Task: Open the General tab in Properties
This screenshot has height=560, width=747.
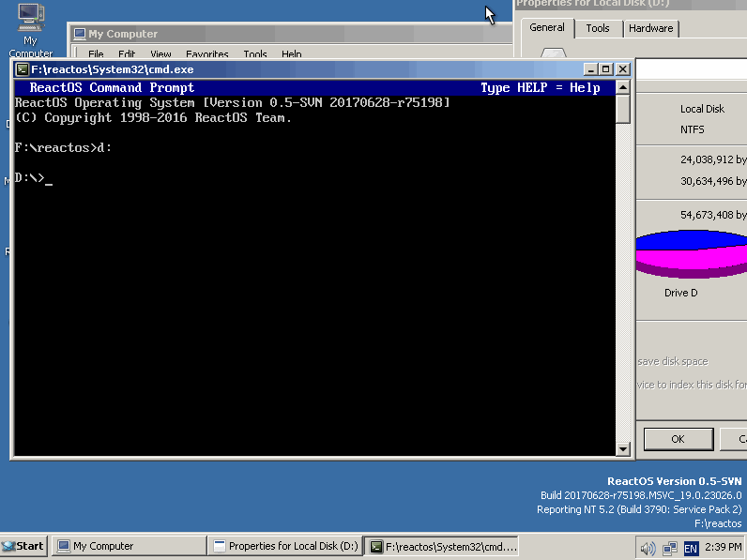Action: [x=547, y=27]
